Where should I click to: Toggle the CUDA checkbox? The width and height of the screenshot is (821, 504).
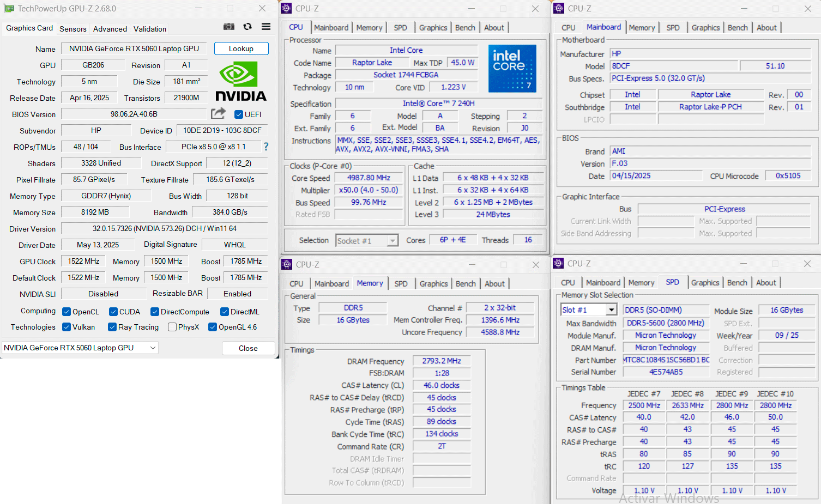coord(113,312)
